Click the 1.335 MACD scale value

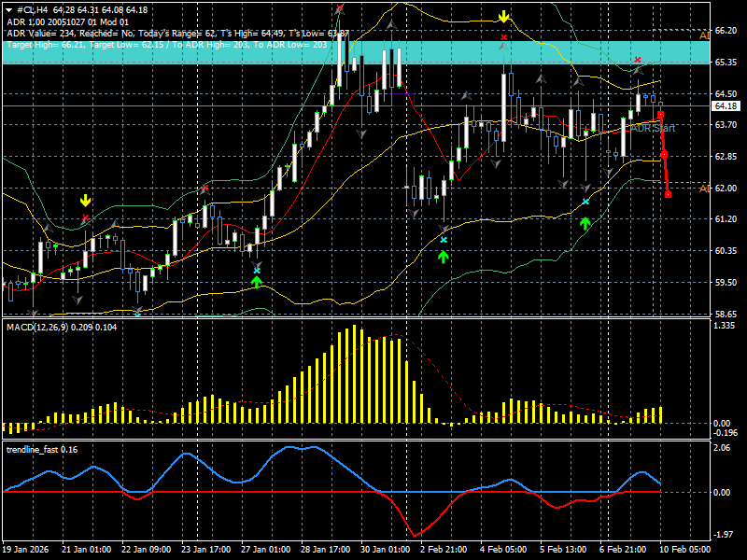725,325
